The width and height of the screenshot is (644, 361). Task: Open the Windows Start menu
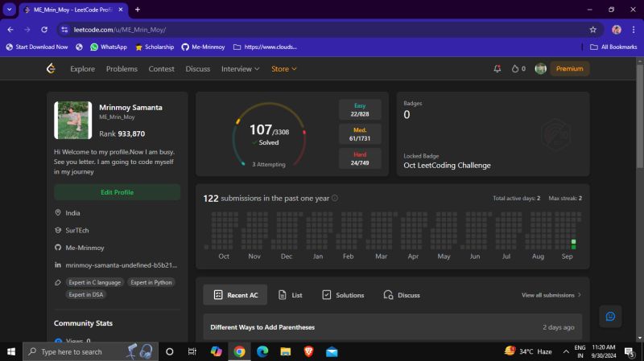click(11, 351)
